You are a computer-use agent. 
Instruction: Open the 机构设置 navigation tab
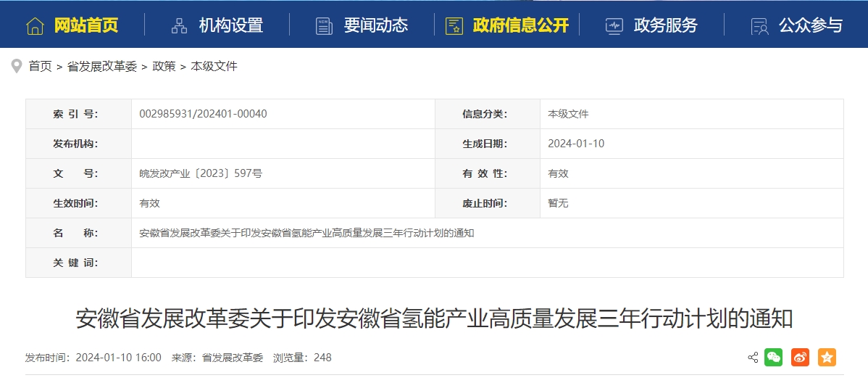(x=230, y=26)
